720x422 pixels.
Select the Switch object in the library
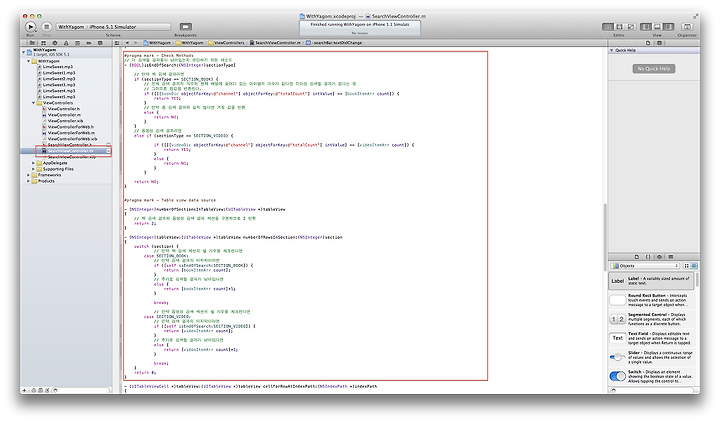(652, 376)
